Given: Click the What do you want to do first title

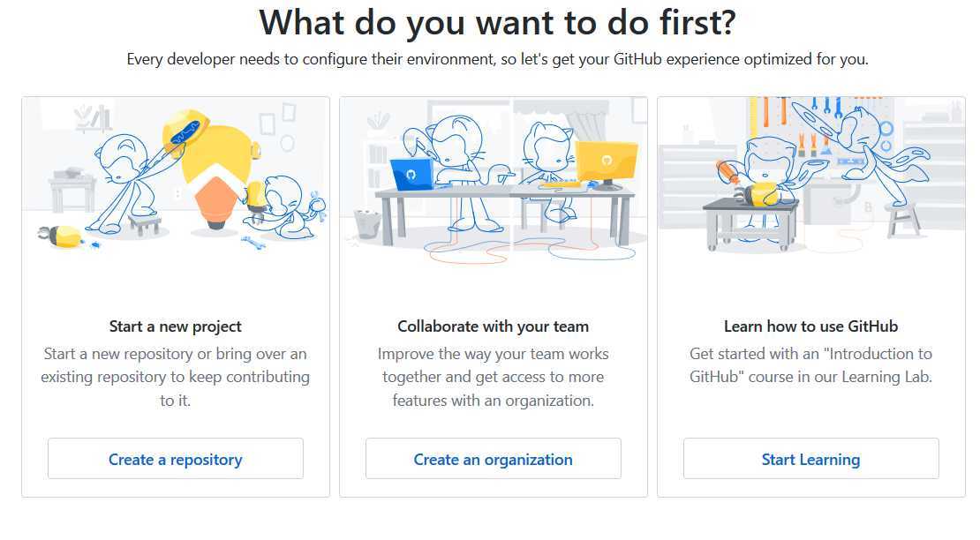Looking at the screenshot, I should pyautogui.click(x=497, y=22).
